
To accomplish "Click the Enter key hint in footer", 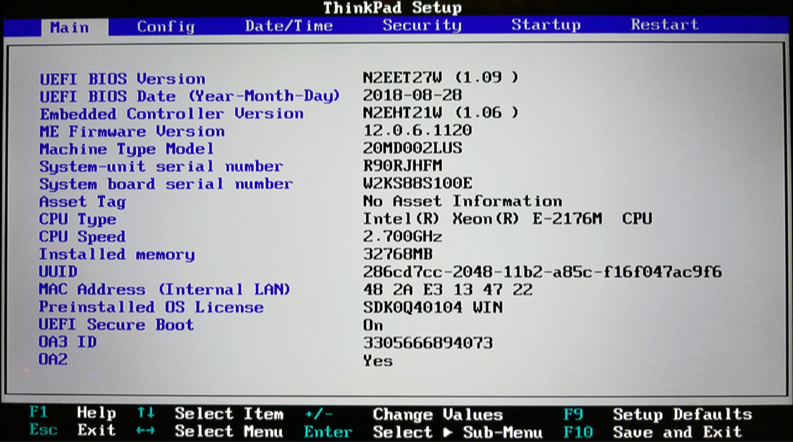I will click(328, 432).
